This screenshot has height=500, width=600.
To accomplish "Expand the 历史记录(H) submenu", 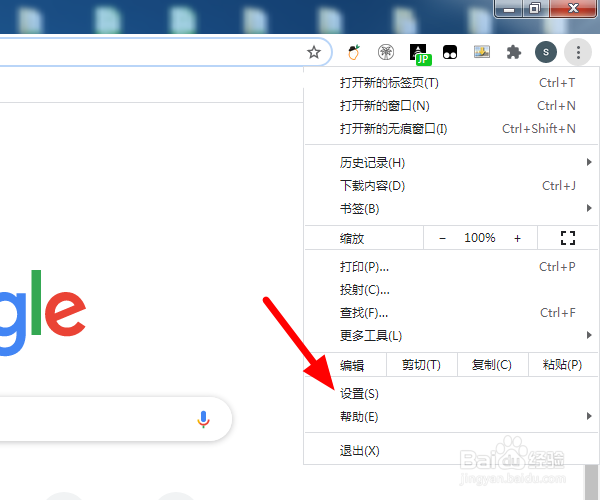I will click(x=451, y=163).
